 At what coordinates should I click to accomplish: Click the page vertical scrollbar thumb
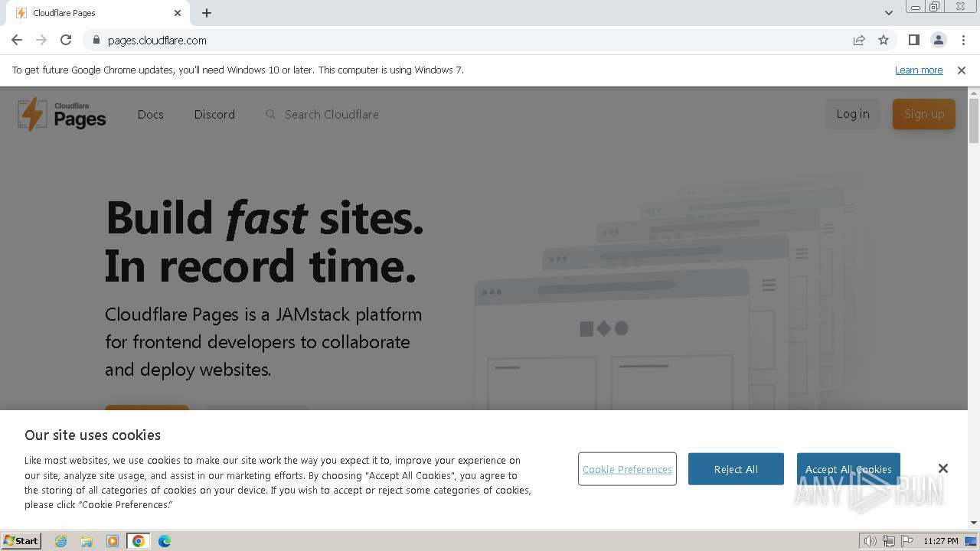click(x=974, y=121)
